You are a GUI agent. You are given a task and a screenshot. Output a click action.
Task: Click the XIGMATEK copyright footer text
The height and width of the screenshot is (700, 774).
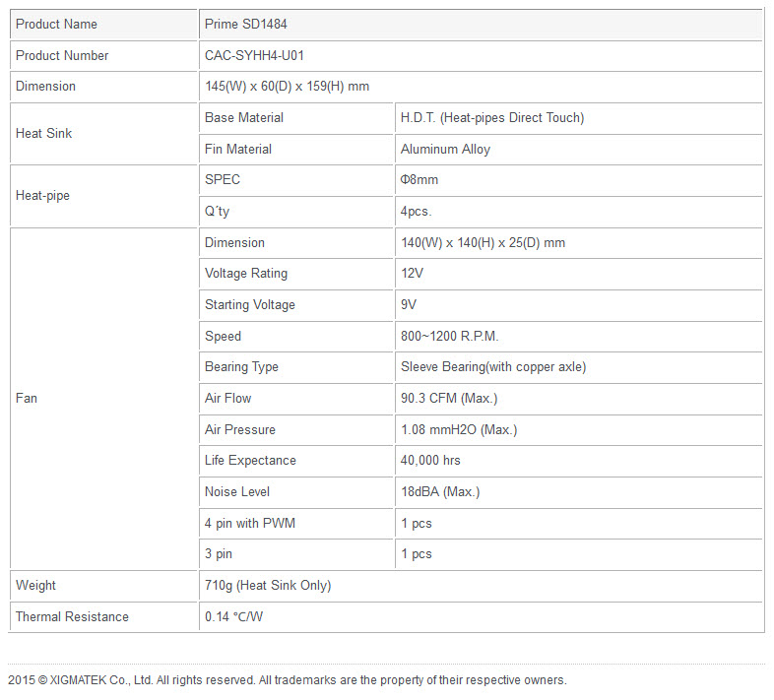pos(288,680)
